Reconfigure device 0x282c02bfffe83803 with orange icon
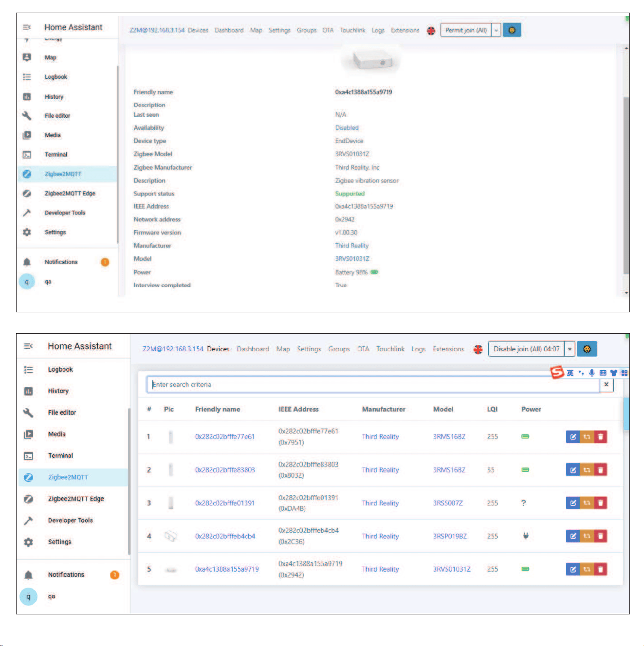 click(587, 470)
